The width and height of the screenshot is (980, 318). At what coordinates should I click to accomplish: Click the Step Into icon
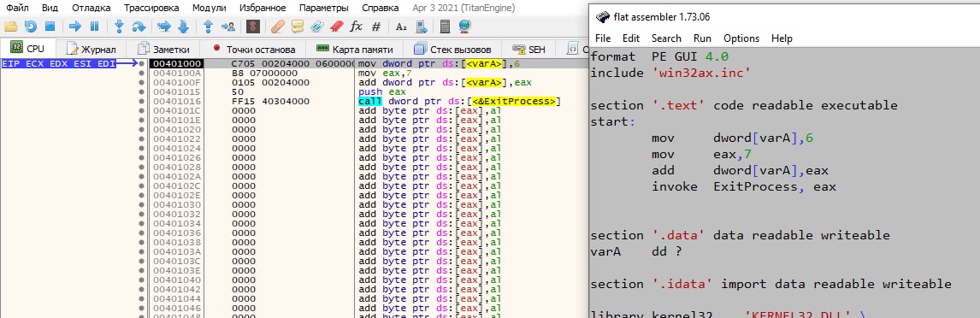tap(120, 26)
